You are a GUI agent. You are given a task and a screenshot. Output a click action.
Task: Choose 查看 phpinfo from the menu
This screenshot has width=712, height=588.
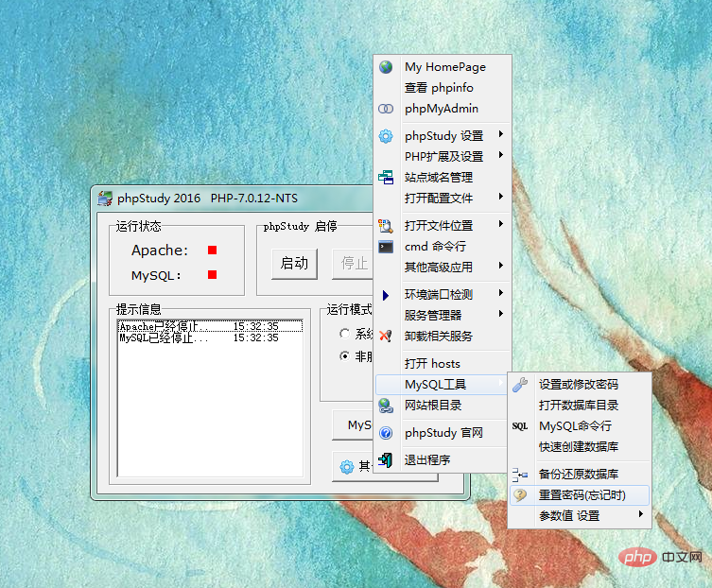[443, 88]
